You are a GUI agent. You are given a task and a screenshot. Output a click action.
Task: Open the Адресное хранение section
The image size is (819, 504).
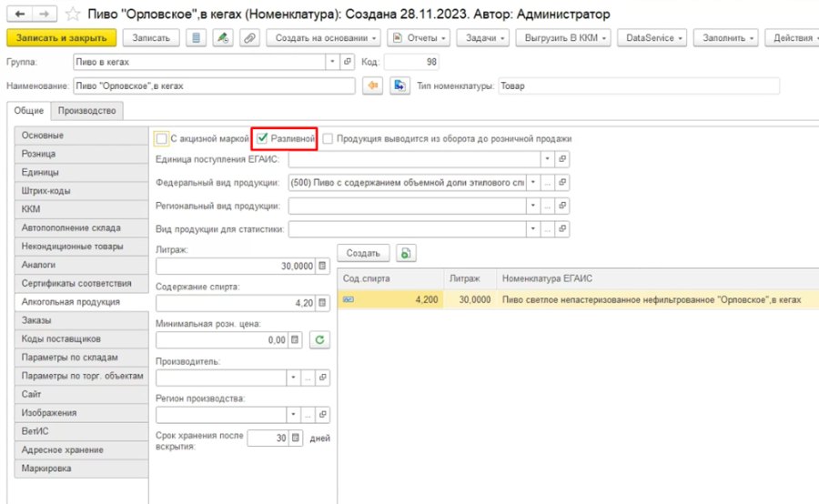point(81,449)
